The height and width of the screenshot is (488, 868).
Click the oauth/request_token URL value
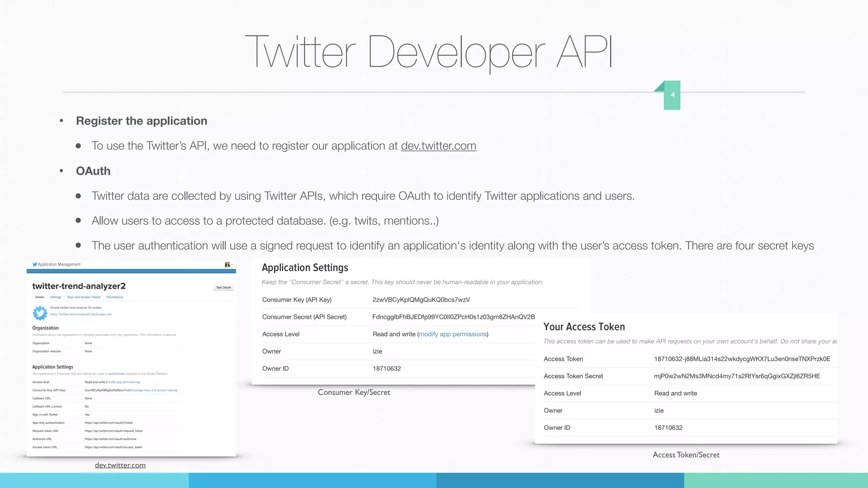coord(114,431)
